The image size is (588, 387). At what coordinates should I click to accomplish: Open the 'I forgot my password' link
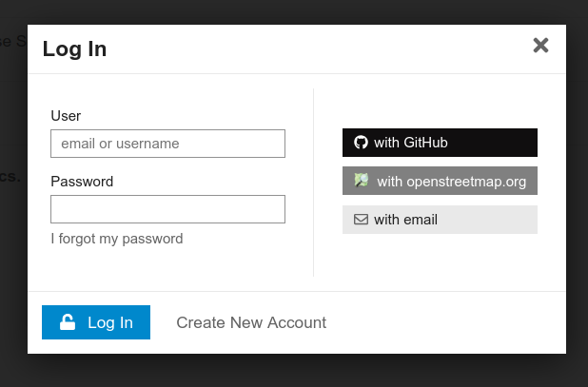click(117, 239)
